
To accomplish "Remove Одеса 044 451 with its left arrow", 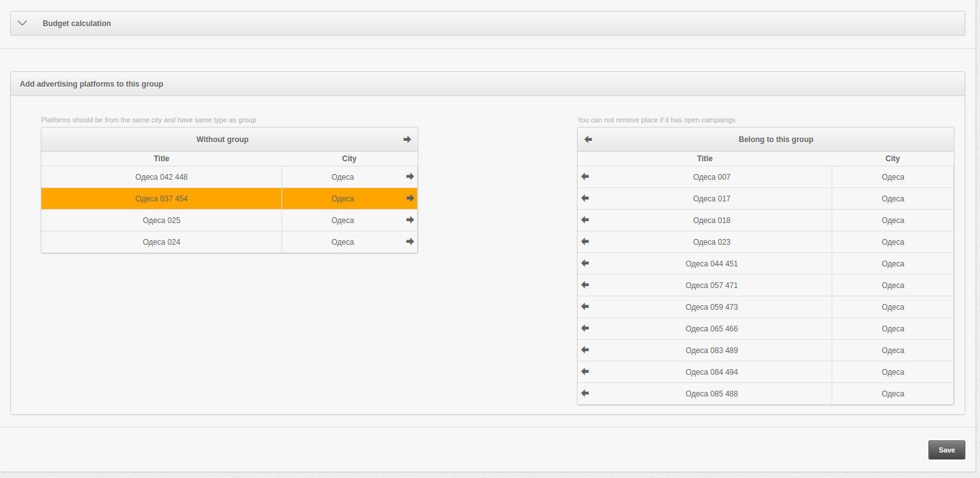I will 585,263.
